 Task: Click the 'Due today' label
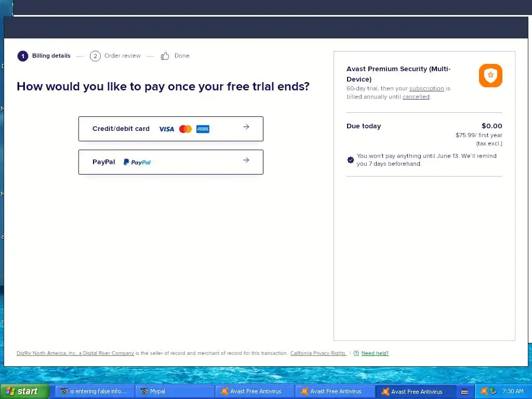click(x=364, y=126)
